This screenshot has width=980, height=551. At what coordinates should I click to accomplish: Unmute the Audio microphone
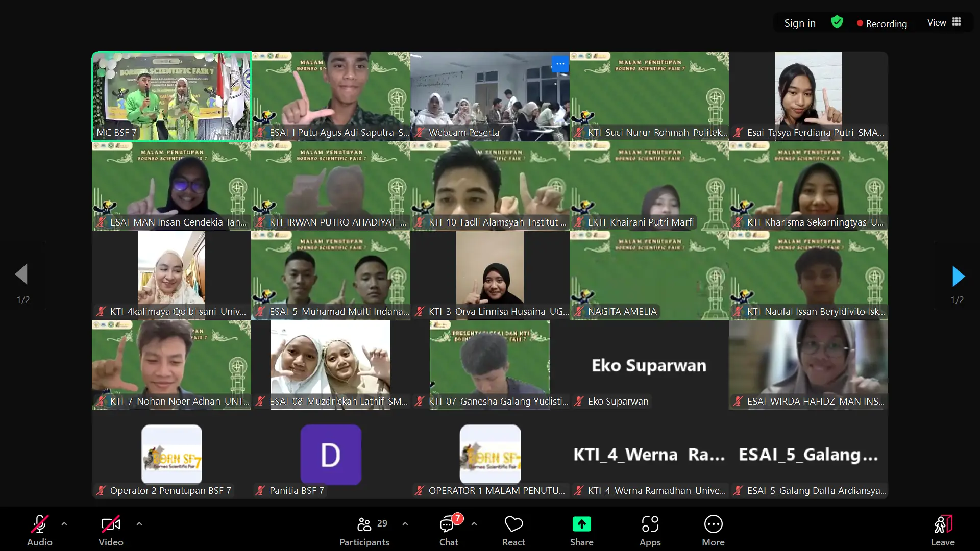click(39, 524)
